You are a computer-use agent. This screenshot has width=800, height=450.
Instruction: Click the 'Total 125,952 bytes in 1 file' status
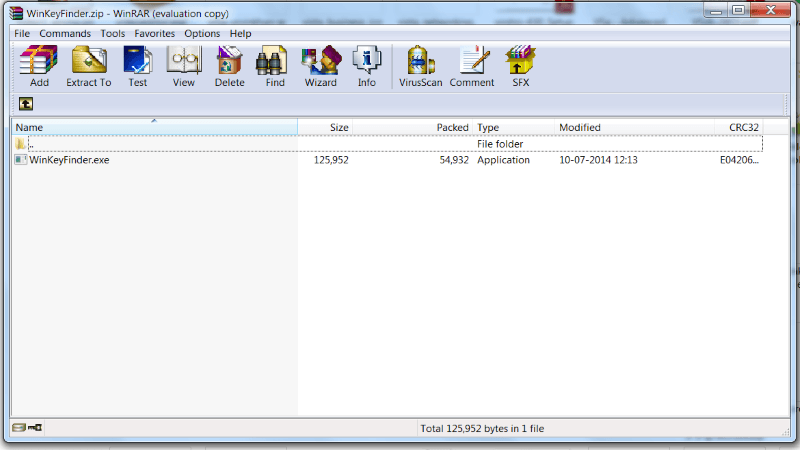[482, 429]
